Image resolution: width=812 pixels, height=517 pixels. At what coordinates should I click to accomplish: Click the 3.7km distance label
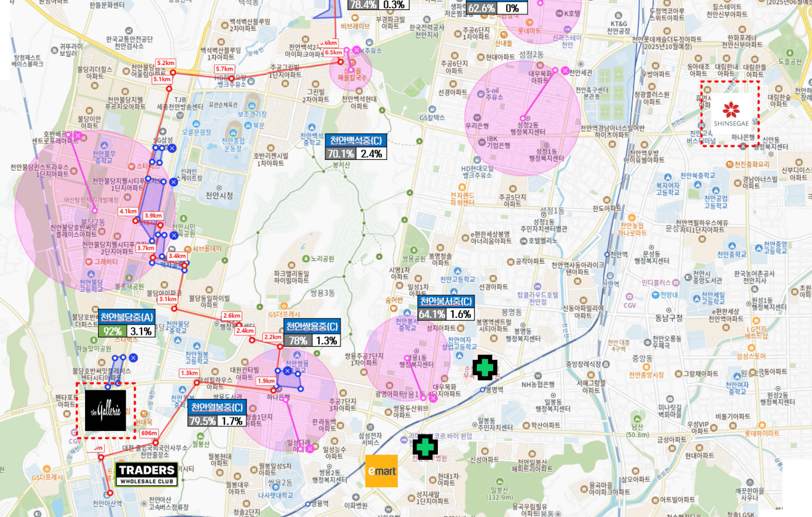click(145, 248)
